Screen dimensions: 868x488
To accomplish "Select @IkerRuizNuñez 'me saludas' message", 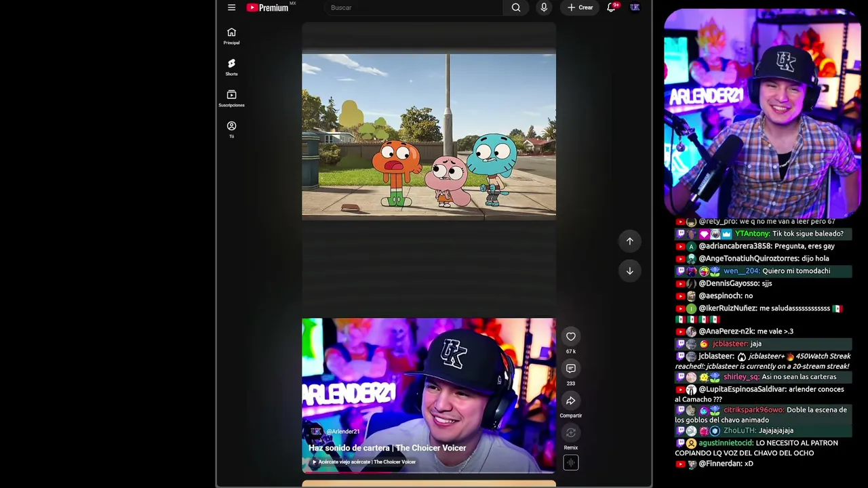I will pyautogui.click(x=759, y=314).
